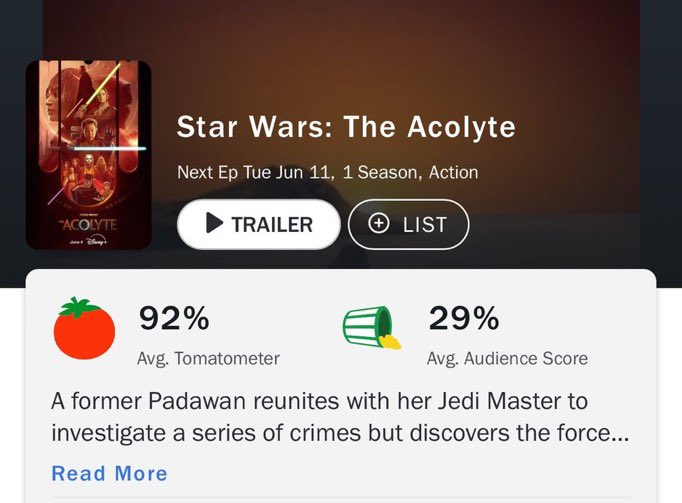Add The Acolyte to your list
The width and height of the screenshot is (682, 503).
pyautogui.click(x=408, y=224)
